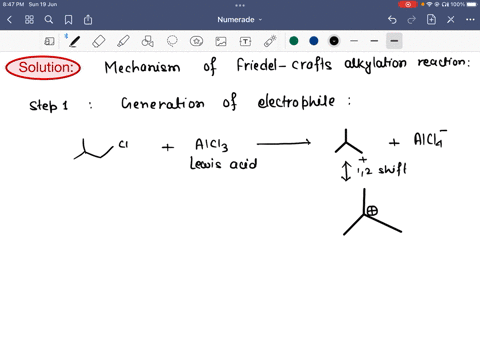Image resolution: width=480 pixels, height=360 pixels.
Task: Select the Image insert tool
Action: [221, 41]
